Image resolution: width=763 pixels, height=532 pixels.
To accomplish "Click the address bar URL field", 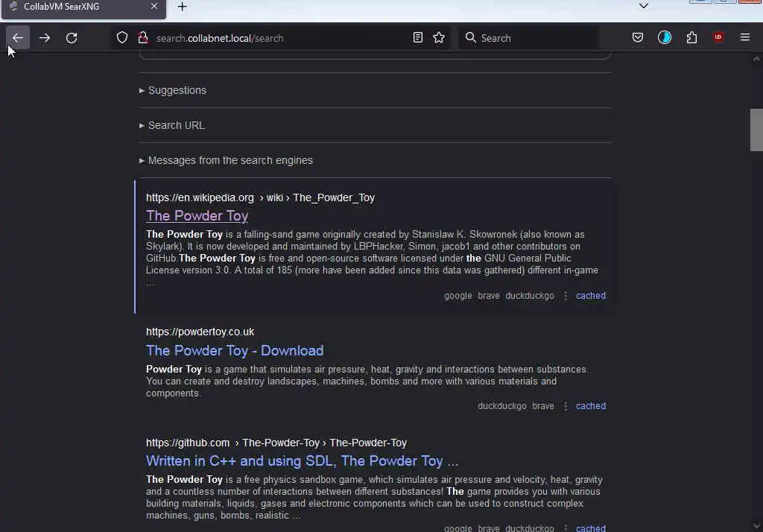I will pyautogui.click(x=282, y=38).
